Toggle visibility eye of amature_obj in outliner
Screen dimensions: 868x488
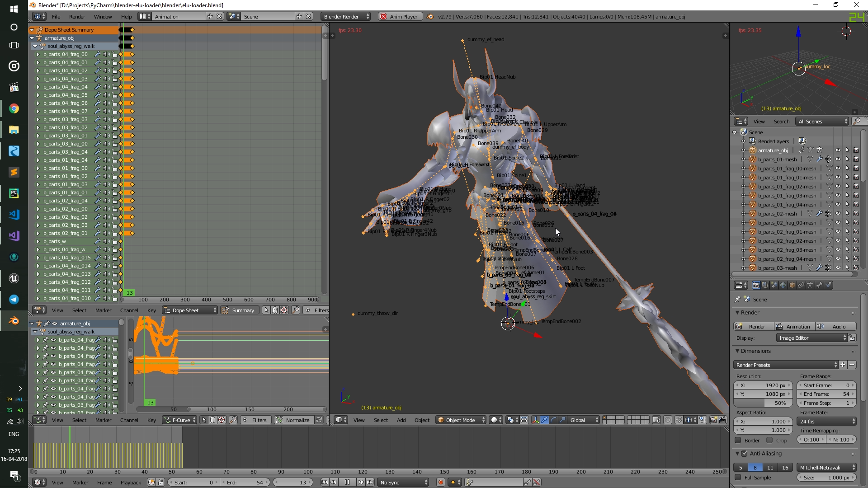click(x=838, y=150)
